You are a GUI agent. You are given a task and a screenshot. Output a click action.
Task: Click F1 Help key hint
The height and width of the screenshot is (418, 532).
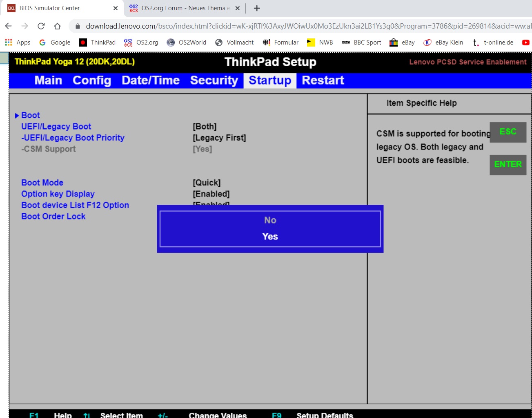pos(50,415)
